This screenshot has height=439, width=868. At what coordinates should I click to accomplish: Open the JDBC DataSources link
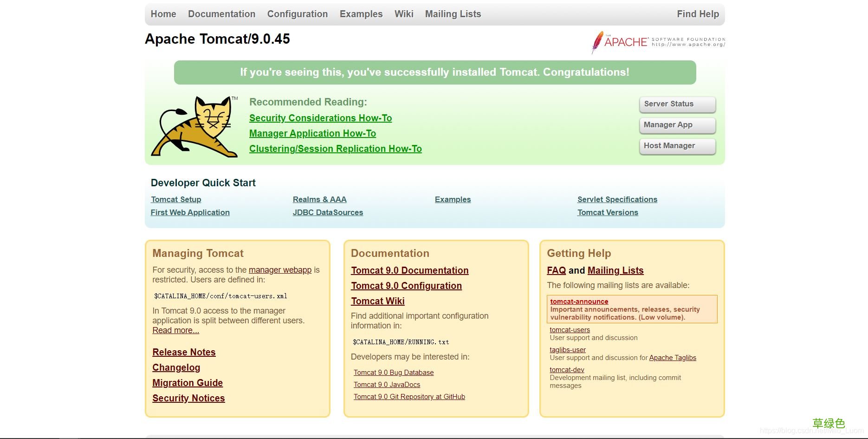[x=328, y=212]
